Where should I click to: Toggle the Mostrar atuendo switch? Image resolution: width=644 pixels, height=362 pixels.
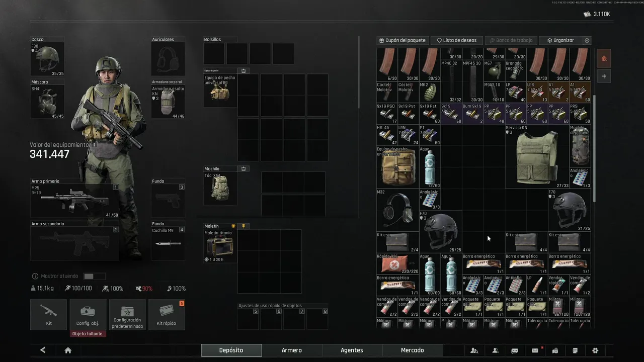pyautogui.click(x=95, y=276)
